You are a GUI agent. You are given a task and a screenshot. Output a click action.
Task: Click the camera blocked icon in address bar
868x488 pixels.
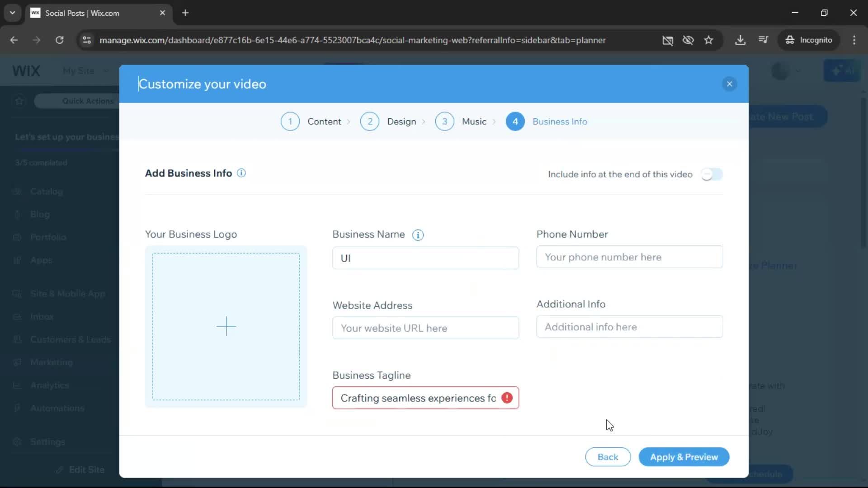668,40
